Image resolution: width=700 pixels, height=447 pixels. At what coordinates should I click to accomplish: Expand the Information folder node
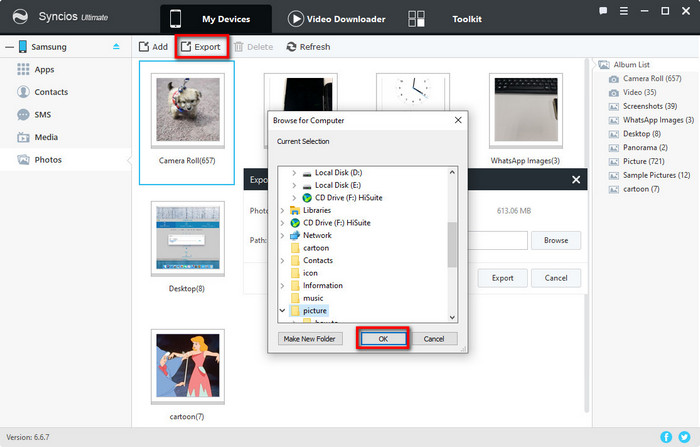point(282,285)
